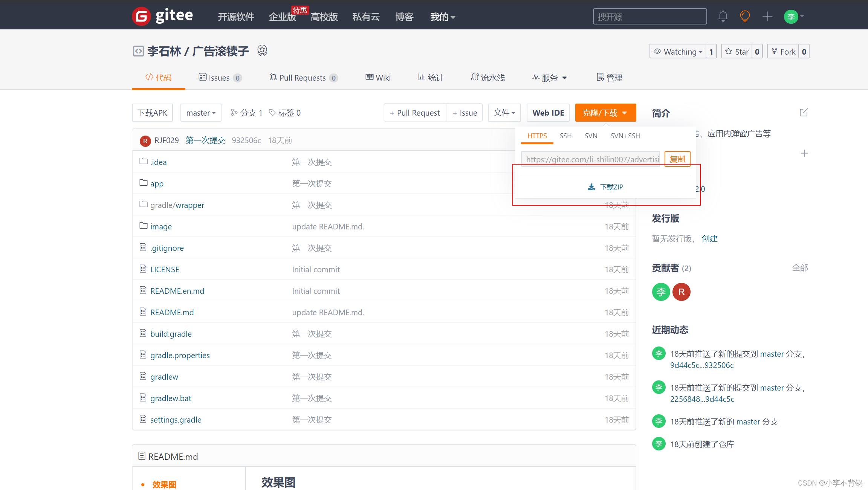Click the tag icon next to 标签 0
Viewport: 868px width, 490px height.
coord(272,113)
